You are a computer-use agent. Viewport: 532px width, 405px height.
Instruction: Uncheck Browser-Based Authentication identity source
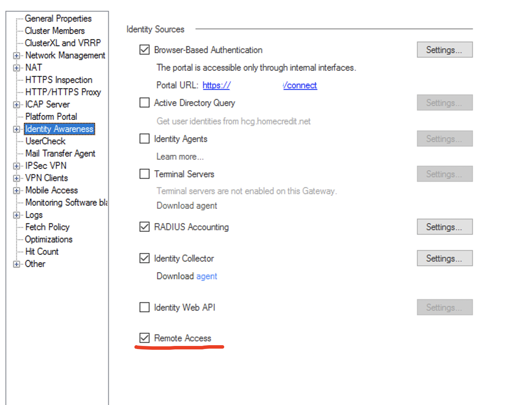coord(144,49)
